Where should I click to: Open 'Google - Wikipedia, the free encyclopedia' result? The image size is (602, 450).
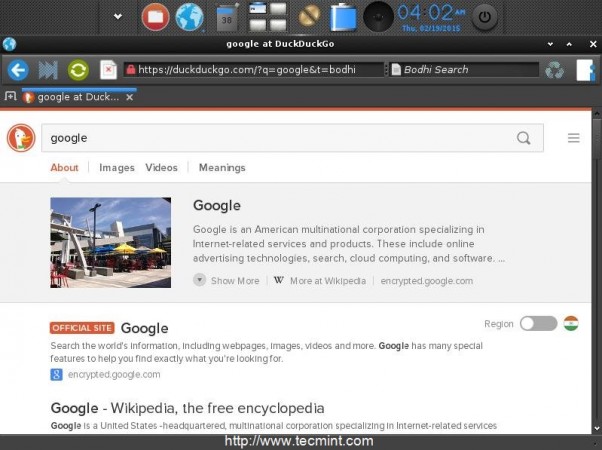coord(187,408)
